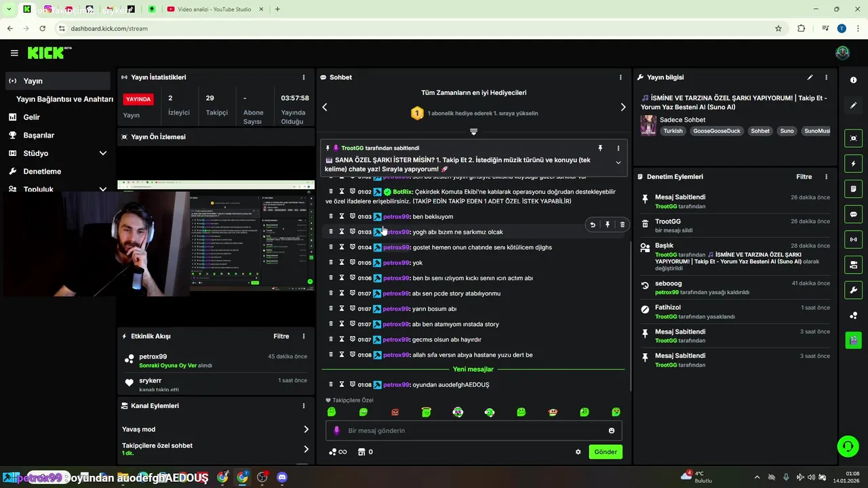Click the Suno tag chip

(x=787, y=131)
